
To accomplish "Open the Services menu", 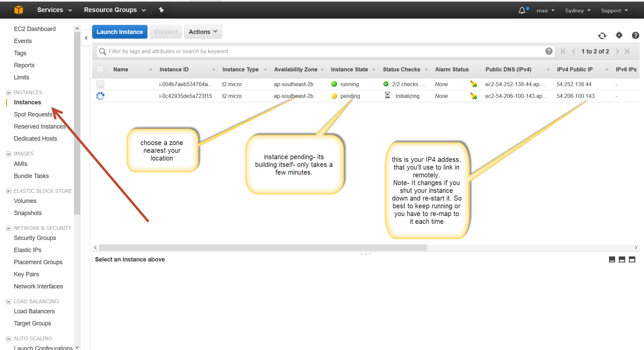I will coord(54,10).
